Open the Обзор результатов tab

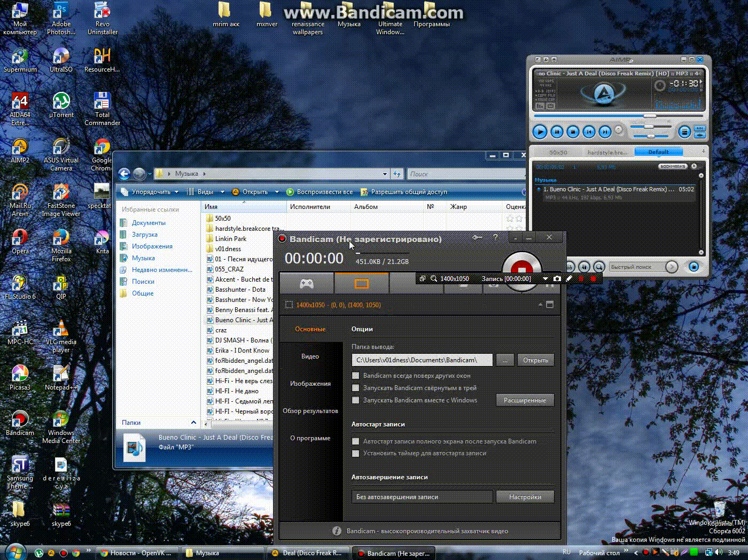[x=310, y=411]
